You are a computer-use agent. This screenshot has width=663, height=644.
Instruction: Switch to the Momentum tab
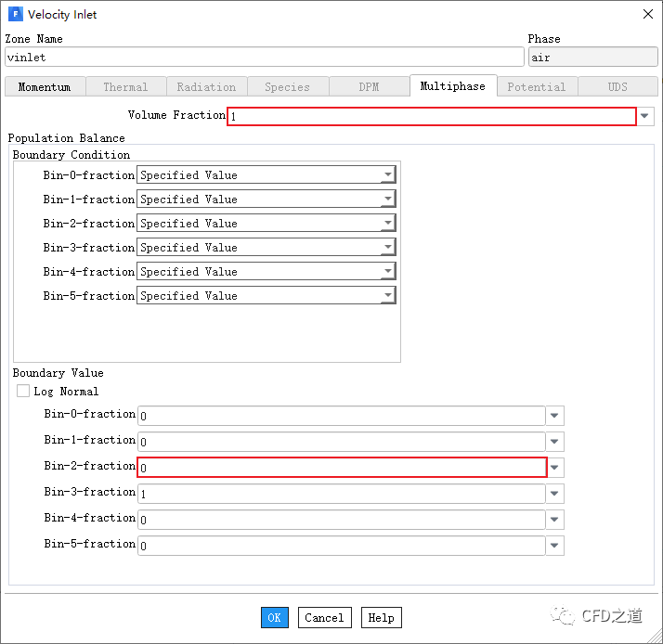45,87
